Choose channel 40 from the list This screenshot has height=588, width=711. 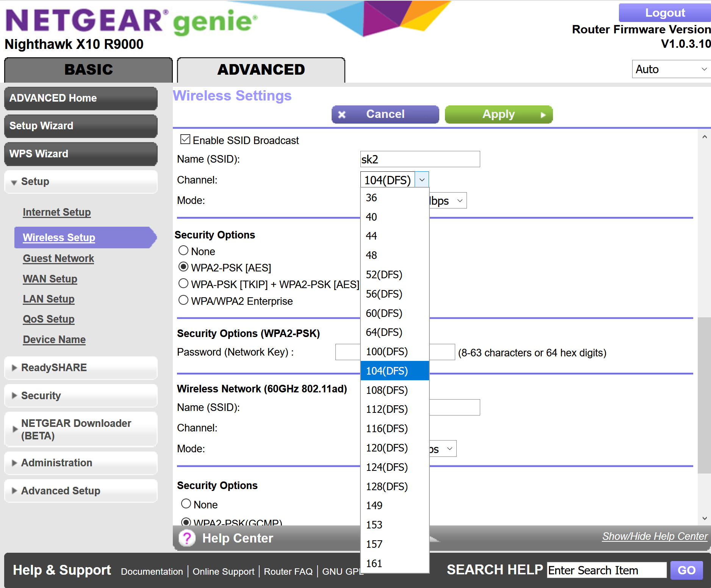coord(395,217)
